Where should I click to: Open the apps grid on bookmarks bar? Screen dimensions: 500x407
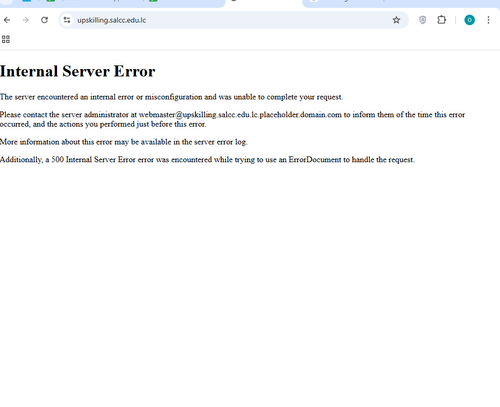click(6, 39)
